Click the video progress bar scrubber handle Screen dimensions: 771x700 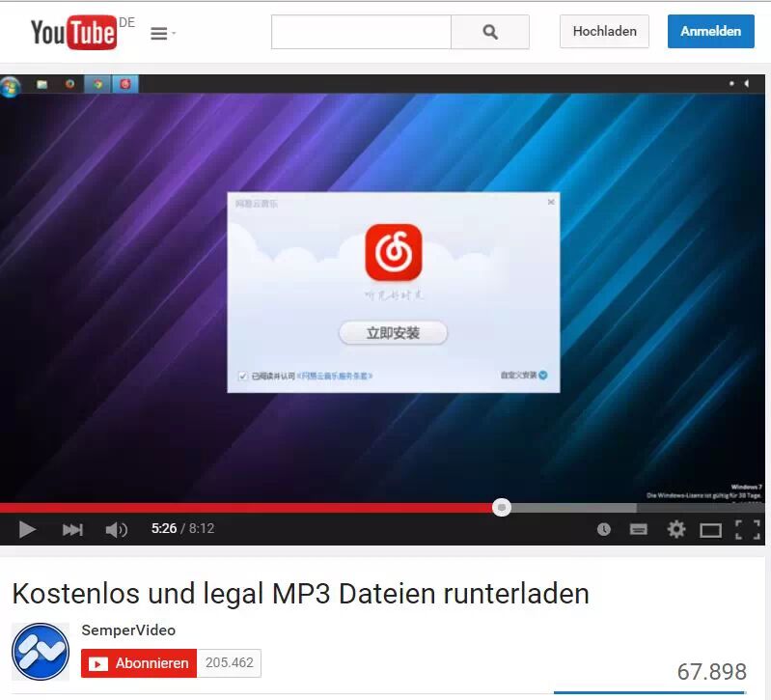point(502,507)
